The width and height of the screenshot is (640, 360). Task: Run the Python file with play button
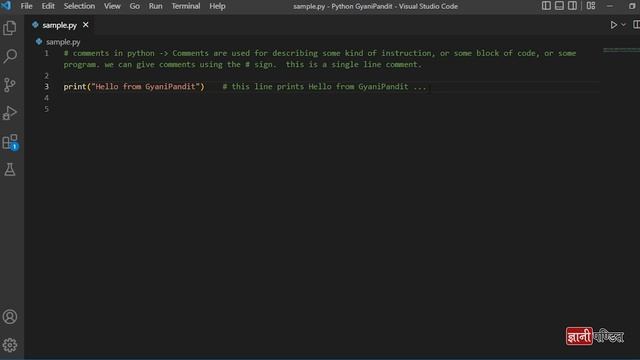(x=613, y=25)
